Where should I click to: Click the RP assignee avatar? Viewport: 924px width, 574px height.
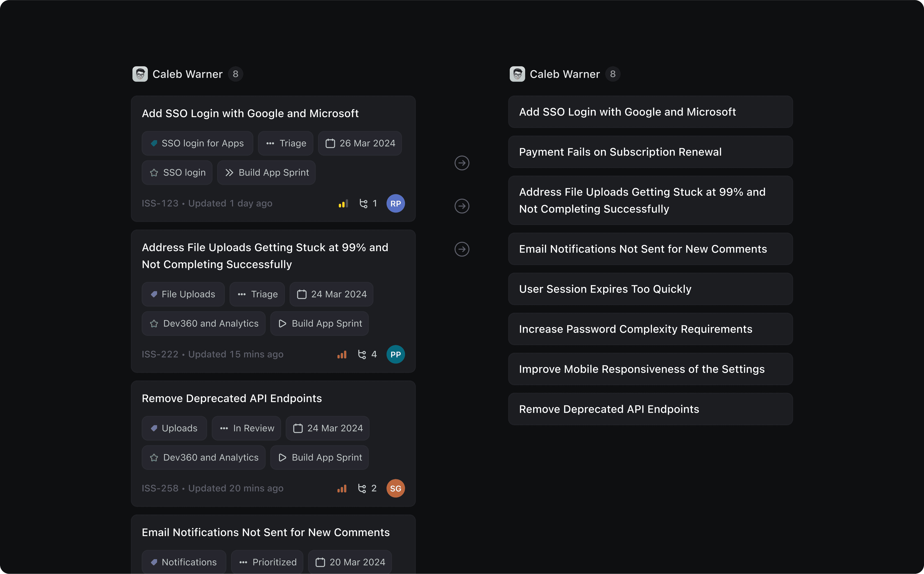(x=396, y=204)
